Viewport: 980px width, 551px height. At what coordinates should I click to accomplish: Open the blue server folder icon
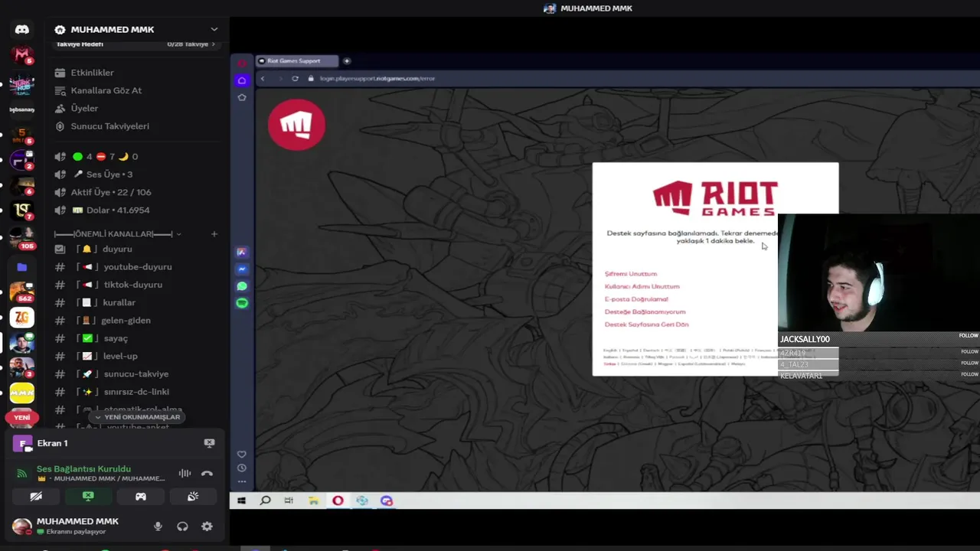click(x=21, y=267)
